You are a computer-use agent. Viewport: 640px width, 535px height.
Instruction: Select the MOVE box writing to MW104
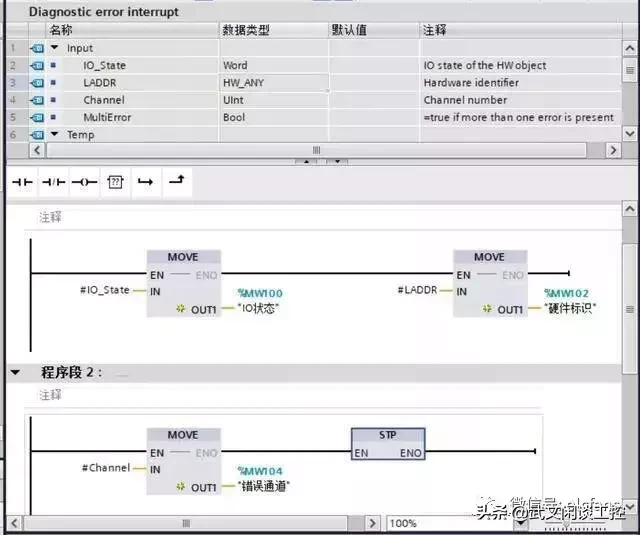184,461
